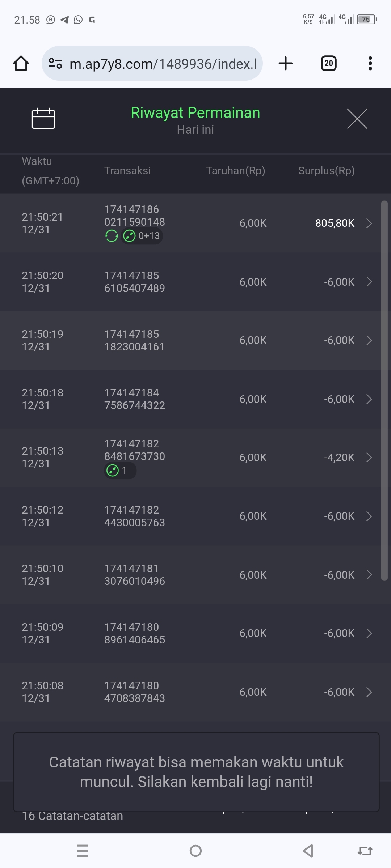Tap the browser home icon
Screen dimensions: 391x868
[21, 64]
